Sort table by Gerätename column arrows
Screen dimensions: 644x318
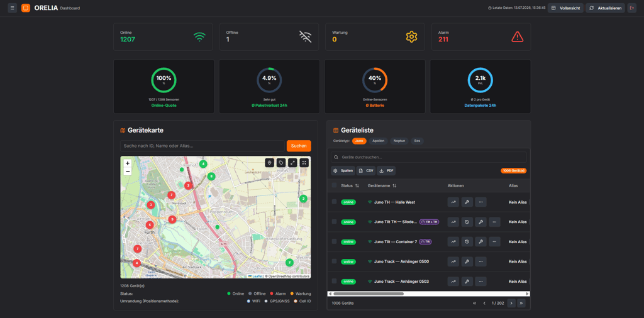click(x=394, y=186)
